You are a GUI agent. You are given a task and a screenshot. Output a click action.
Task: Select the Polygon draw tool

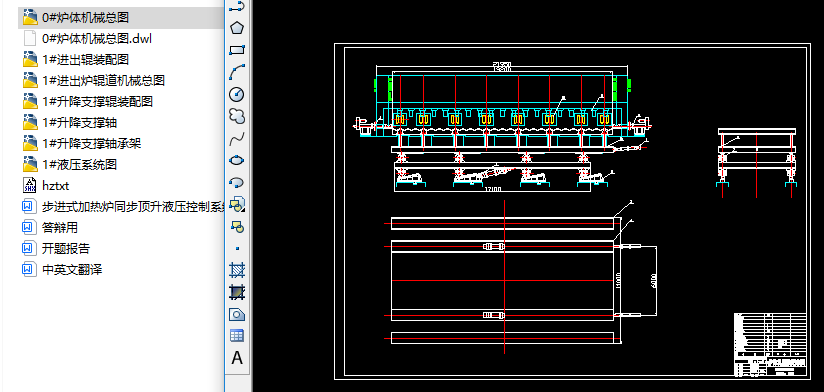point(238,28)
